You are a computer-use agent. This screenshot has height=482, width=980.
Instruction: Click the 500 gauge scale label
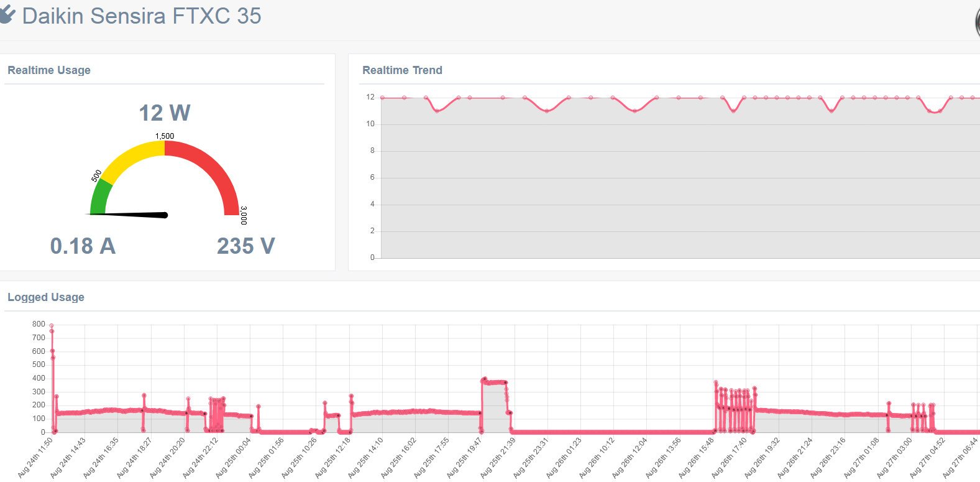point(96,176)
